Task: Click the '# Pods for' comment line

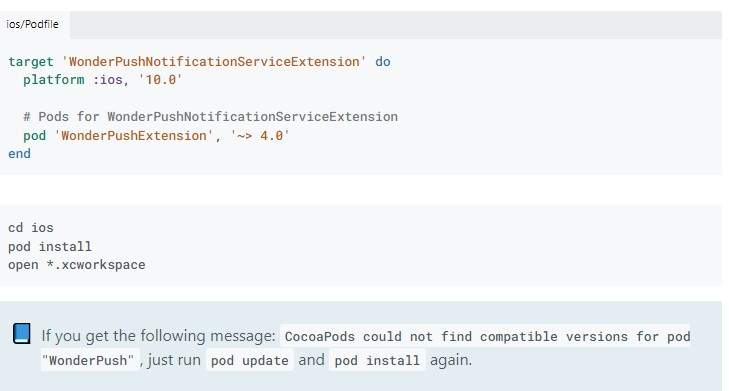Action: [x=211, y=117]
